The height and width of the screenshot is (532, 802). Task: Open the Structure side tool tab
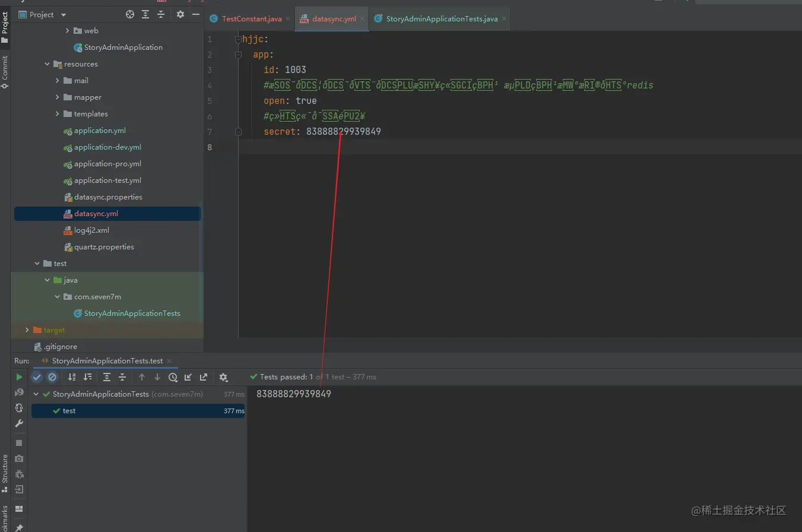click(x=5, y=473)
